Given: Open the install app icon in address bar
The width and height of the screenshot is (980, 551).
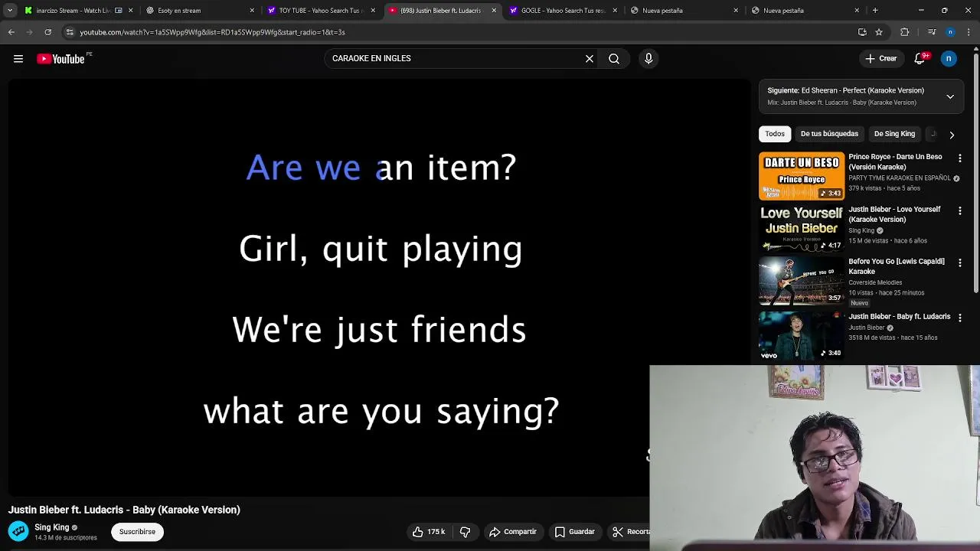Looking at the screenshot, I should tap(862, 32).
